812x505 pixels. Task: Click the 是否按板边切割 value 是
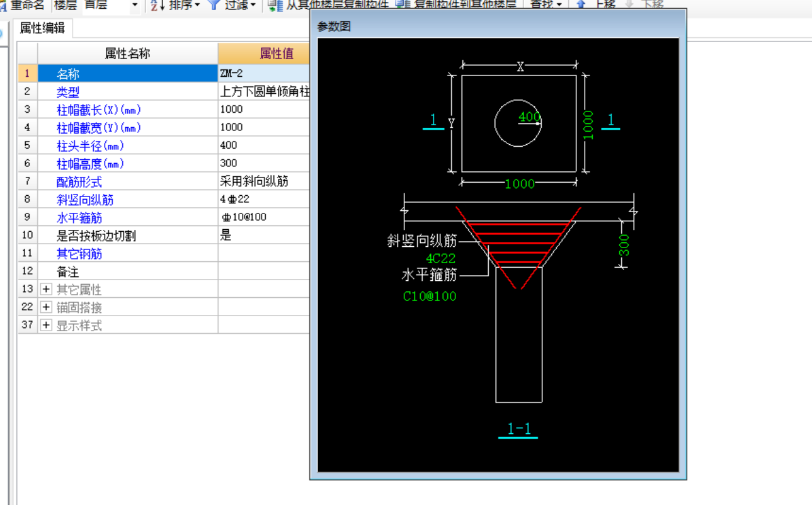[265, 235]
